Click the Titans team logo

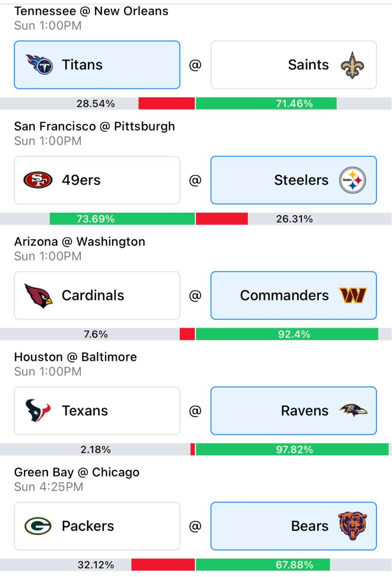39,64
